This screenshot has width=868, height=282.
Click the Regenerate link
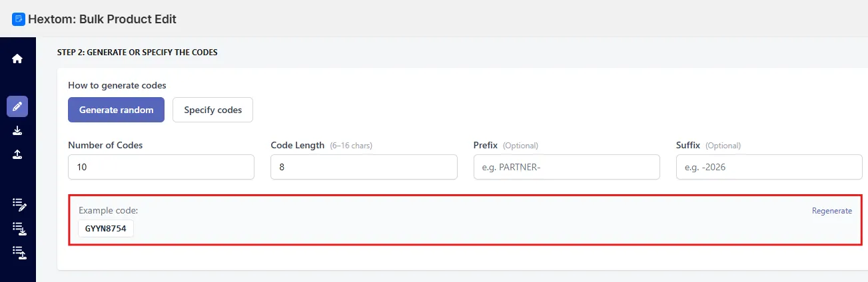831,211
